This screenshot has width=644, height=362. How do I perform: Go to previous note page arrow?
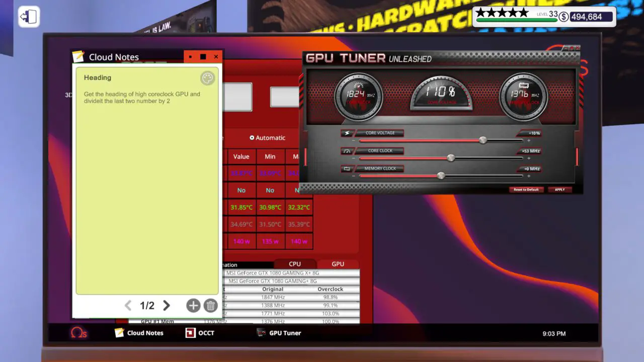[x=128, y=305]
